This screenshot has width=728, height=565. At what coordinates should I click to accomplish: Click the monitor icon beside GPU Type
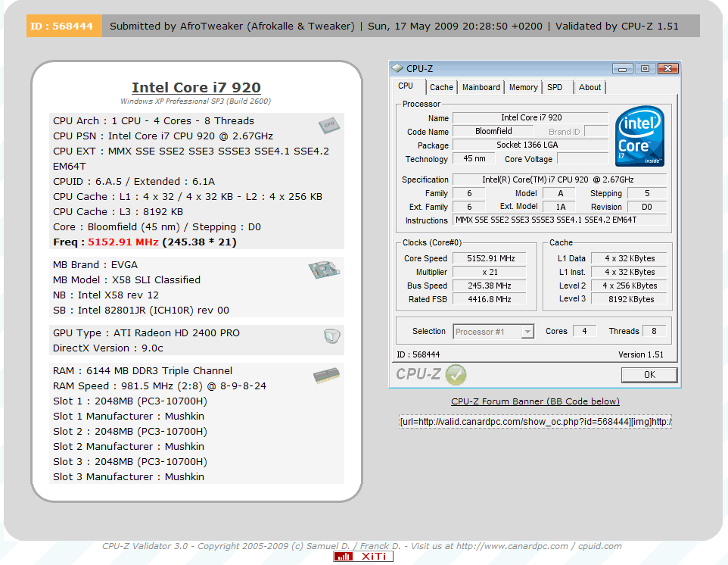(332, 336)
